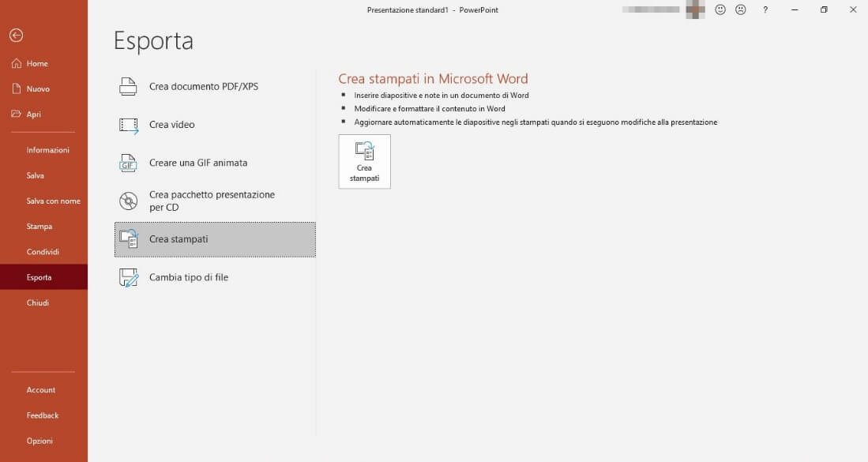Go to Home in the sidebar
This screenshot has height=462, width=868.
coord(37,64)
